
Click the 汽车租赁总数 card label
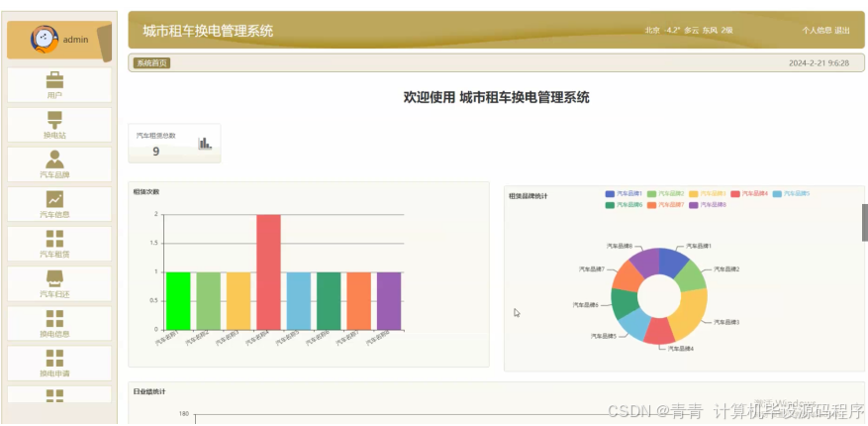pos(156,135)
